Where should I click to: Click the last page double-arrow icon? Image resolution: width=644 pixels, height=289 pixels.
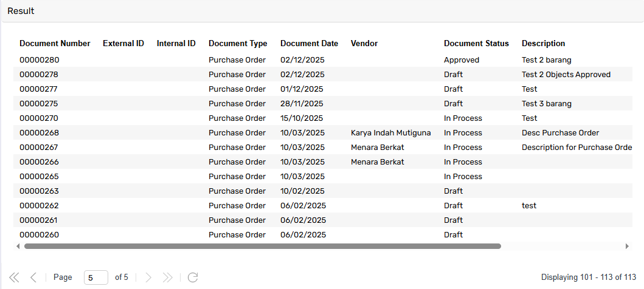[x=168, y=277]
